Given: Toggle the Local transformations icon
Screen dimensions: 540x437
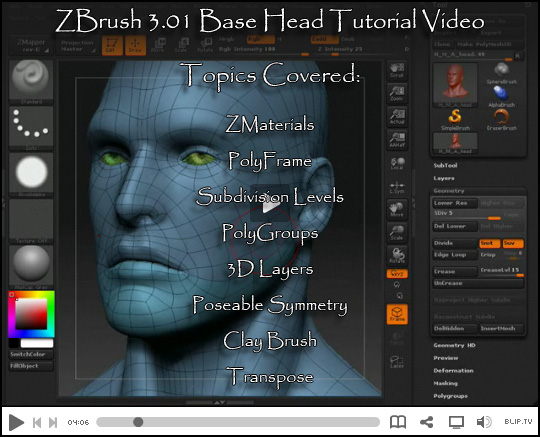Looking at the screenshot, I should tap(397, 163).
